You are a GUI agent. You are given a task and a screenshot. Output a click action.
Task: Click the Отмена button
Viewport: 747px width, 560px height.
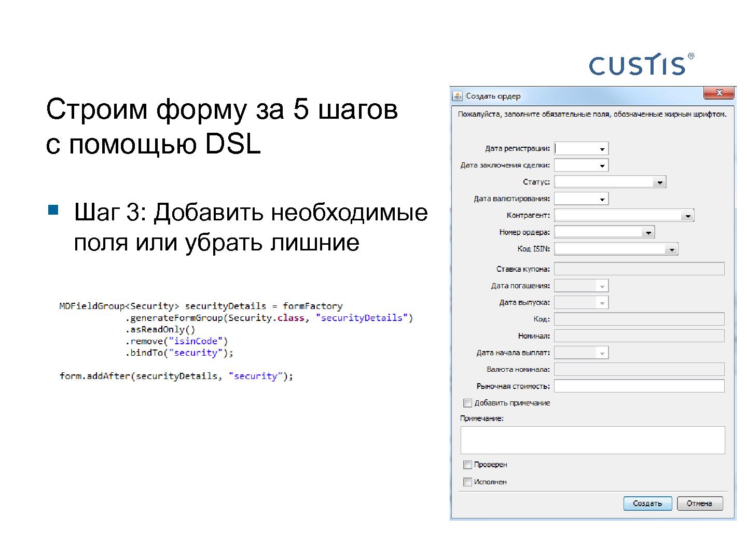pos(699,503)
